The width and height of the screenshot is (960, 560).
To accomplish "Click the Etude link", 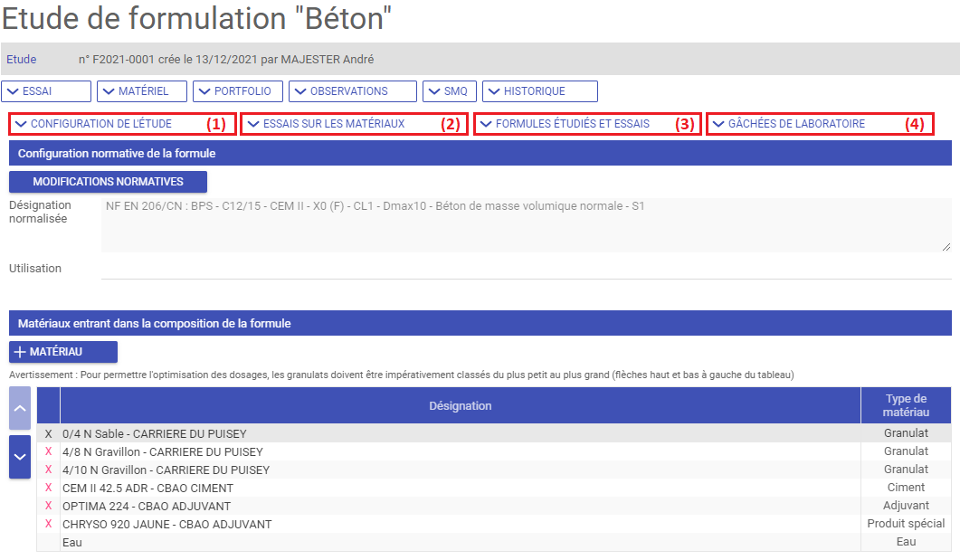I will point(22,60).
